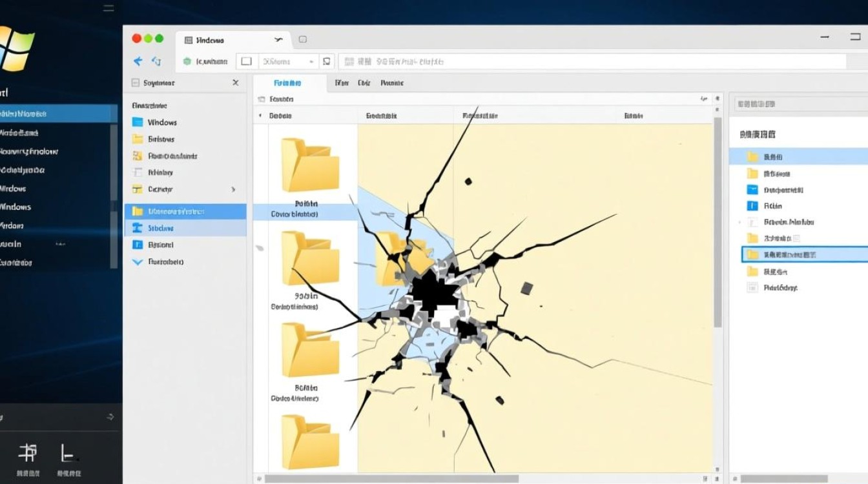This screenshot has width=868, height=484.
Task: Click the highlighted top entry in dark left menu
Action: [57, 114]
